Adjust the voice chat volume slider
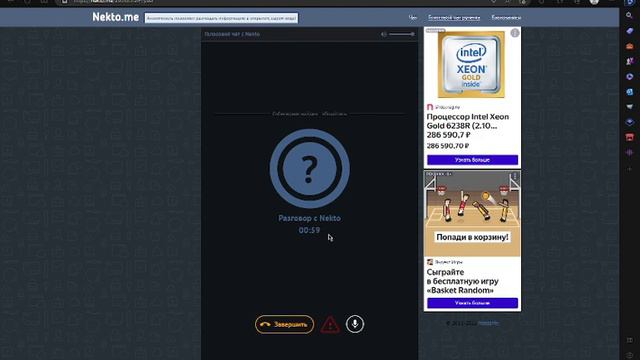Viewport: 640px width, 360px height. (x=402, y=34)
